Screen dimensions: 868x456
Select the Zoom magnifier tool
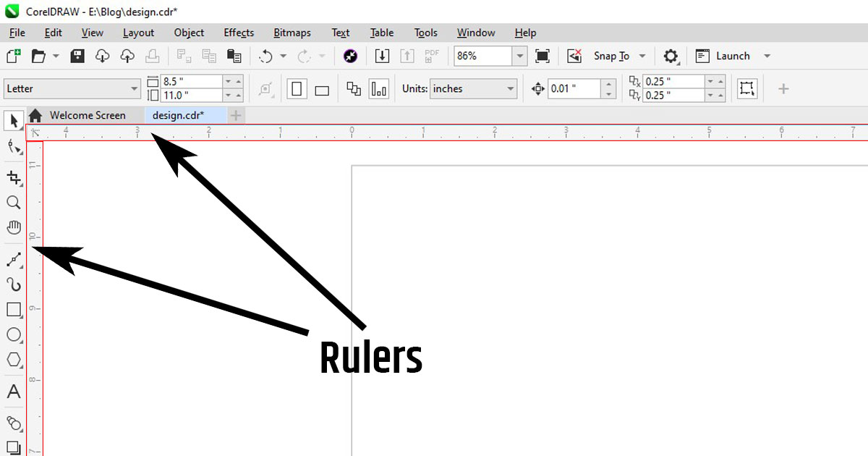(13, 203)
